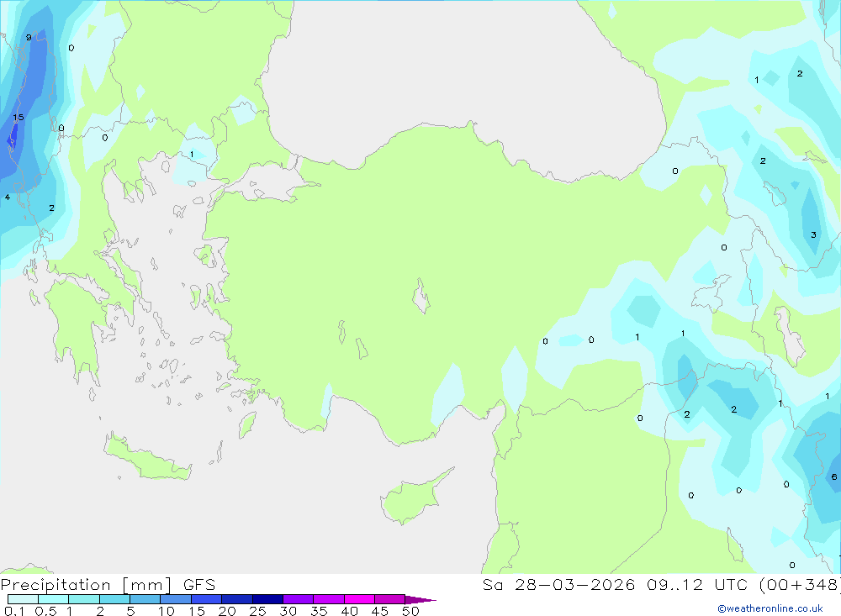Click the "50" legend scale label
This screenshot has height=616, width=841.
[411, 611]
